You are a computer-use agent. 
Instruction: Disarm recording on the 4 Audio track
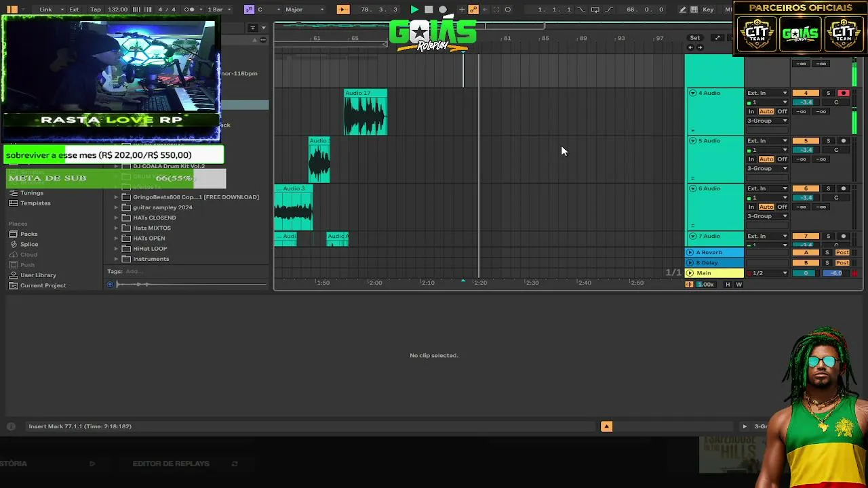844,93
